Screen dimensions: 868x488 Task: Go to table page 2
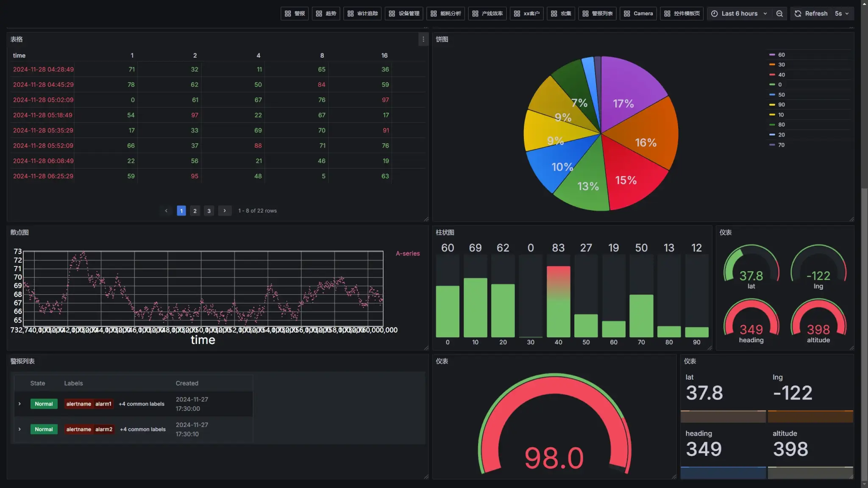point(195,211)
